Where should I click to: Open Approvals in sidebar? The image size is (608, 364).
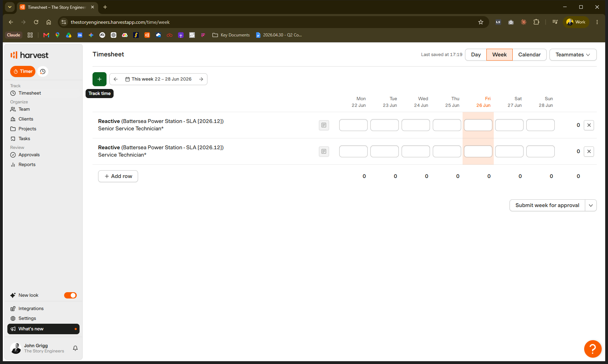[x=29, y=155]
